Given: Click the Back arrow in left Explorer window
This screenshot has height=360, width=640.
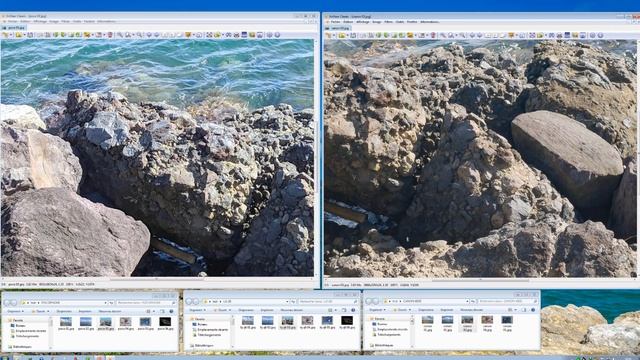Looking at the screenshot, I should point(7,302).
